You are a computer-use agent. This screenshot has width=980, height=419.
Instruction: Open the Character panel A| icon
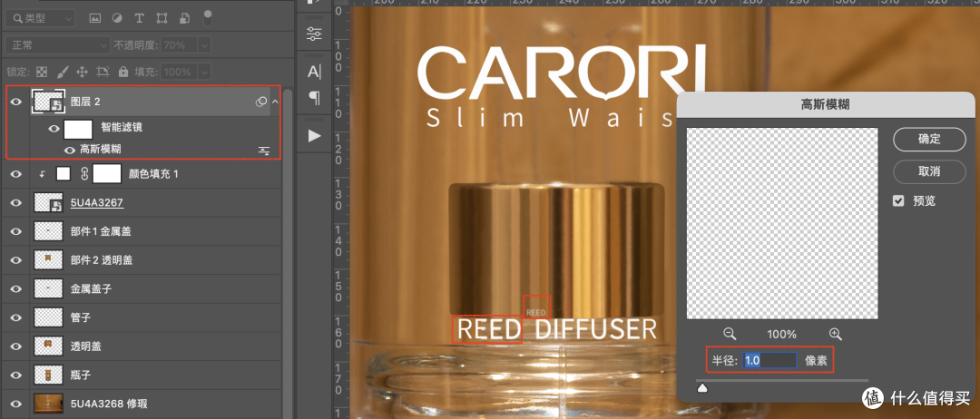[314, 72]
